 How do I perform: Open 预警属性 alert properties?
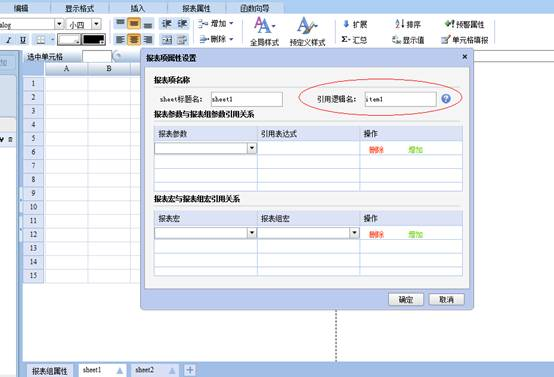click(x=464, y=24)
